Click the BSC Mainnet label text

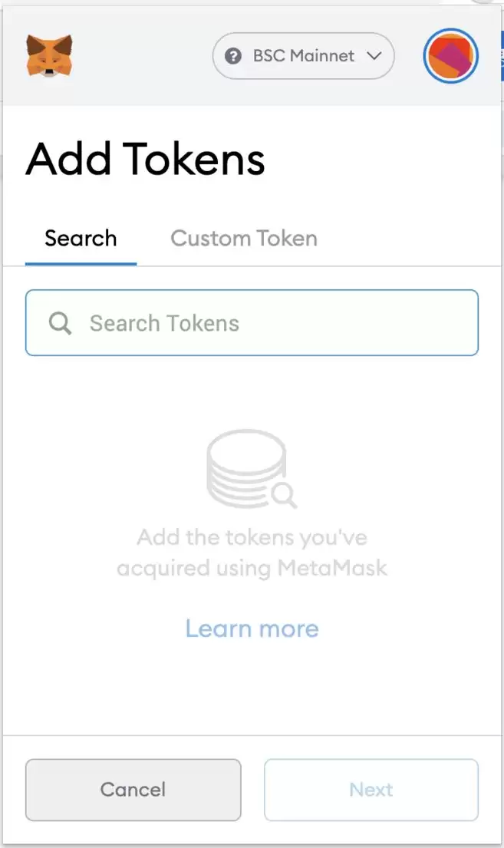click(304, 56)
